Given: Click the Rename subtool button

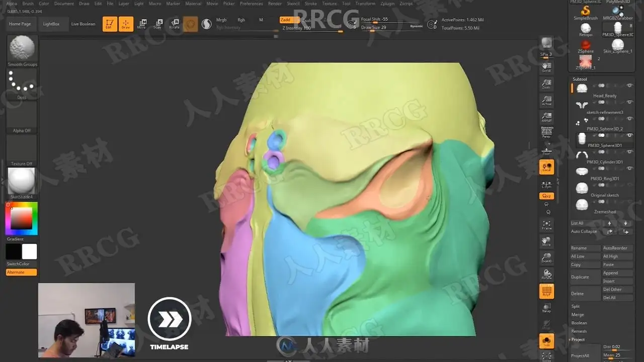Looking at the screenshot, I should tap(586, 248).
